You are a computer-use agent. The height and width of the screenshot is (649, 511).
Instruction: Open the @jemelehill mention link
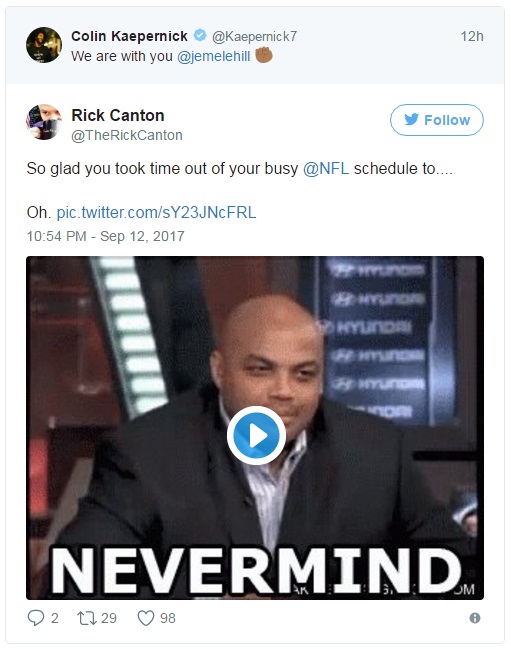coord(214,56)
